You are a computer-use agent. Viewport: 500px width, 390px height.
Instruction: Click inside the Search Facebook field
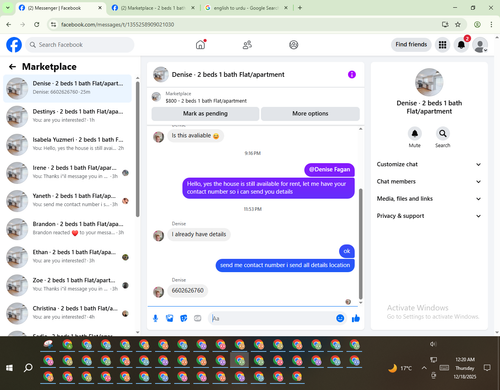80,45
